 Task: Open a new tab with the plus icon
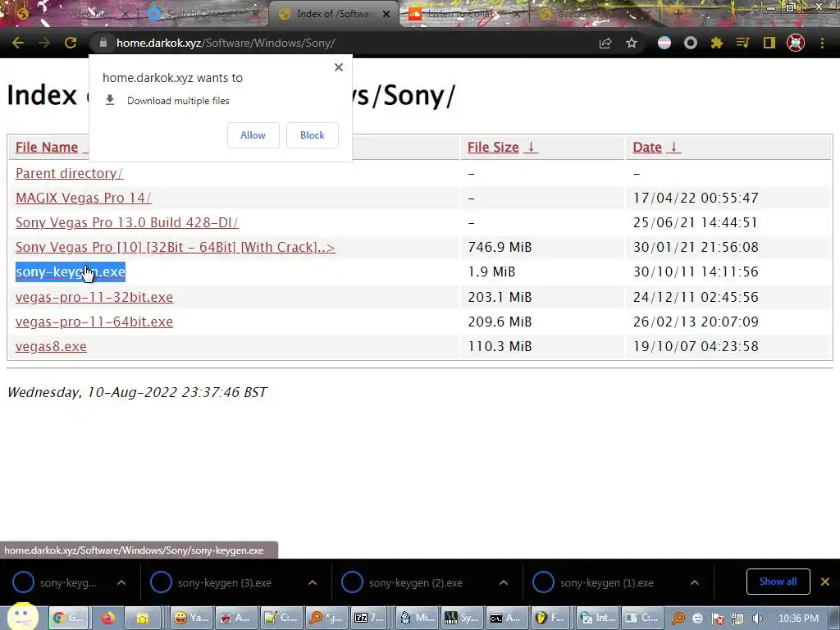click(x=678, y=14)
